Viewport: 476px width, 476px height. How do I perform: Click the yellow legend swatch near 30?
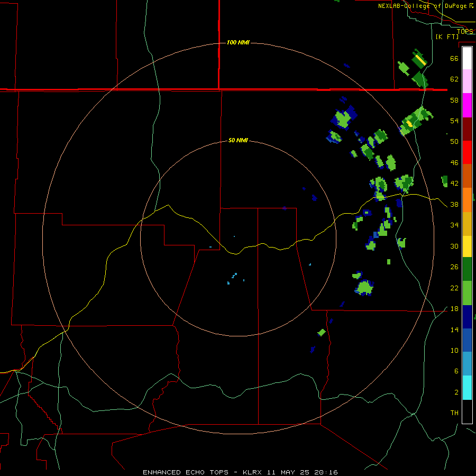467,246
